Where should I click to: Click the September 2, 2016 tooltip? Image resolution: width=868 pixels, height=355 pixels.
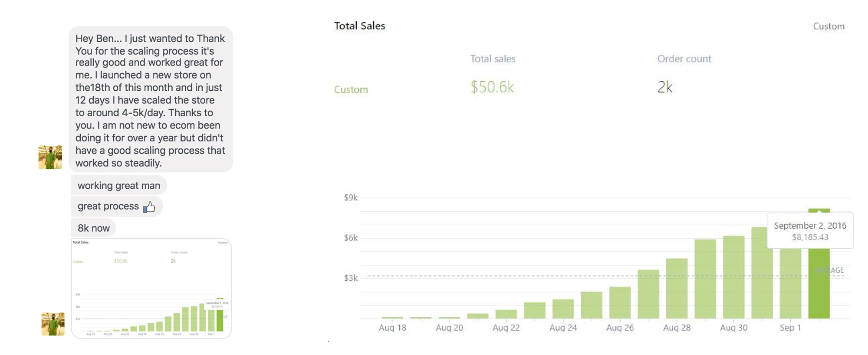(x=810, y=231)
